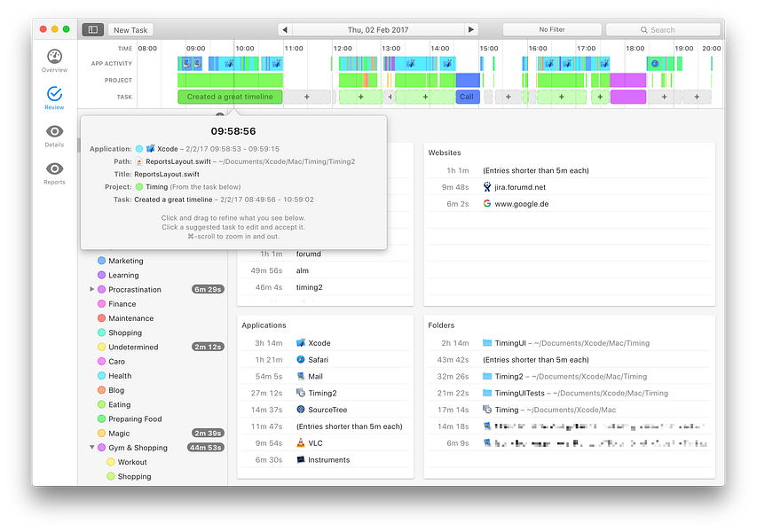Click Websites entries shorter than 5m row
This screenshot has width=757, height=532.
569,170
